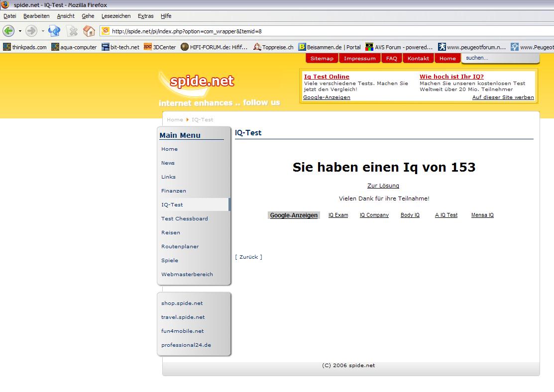
Task: Select Routenplaner in the Main Menu
Action: [180, 246]
